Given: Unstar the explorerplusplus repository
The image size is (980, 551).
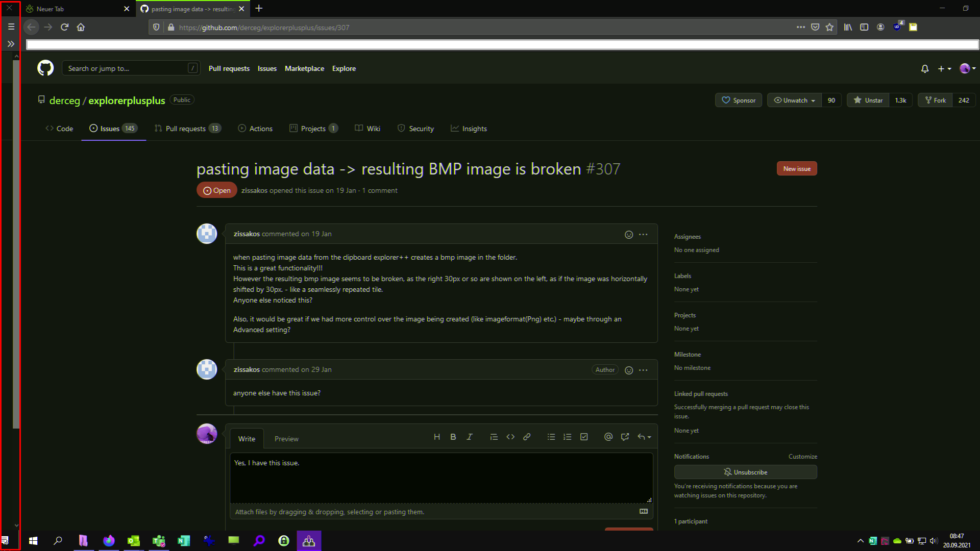Looking at the screenshot, I should pyautogui.click(x=868, y=101).
